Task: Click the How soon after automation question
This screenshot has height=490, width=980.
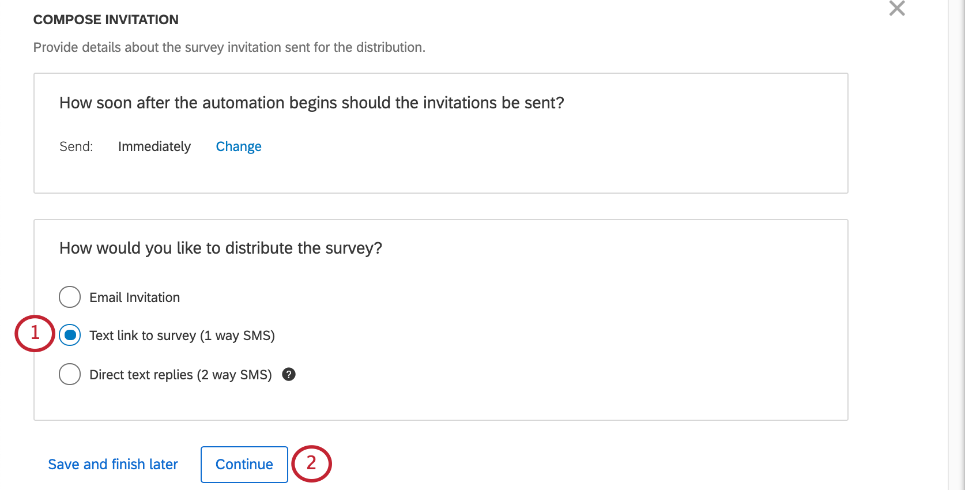Action: click(312, 103)
